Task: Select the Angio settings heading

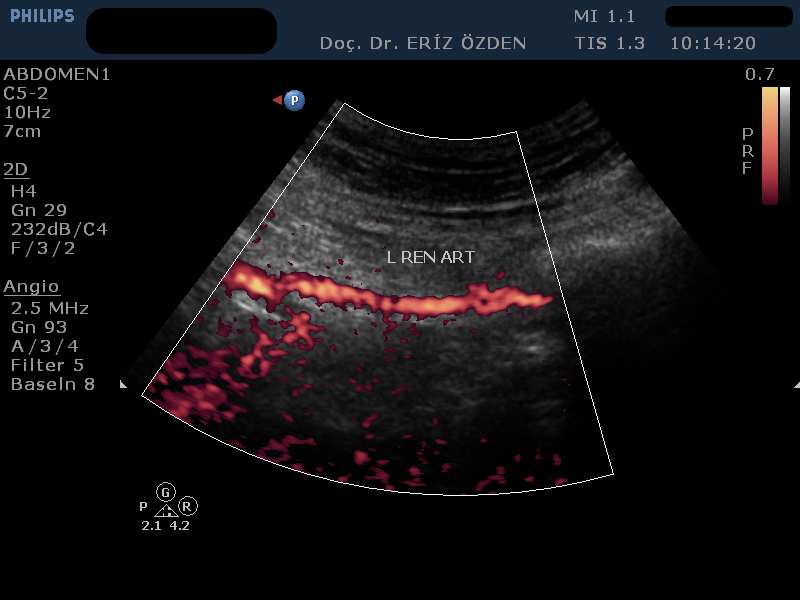Action: [x=31, y=287]
